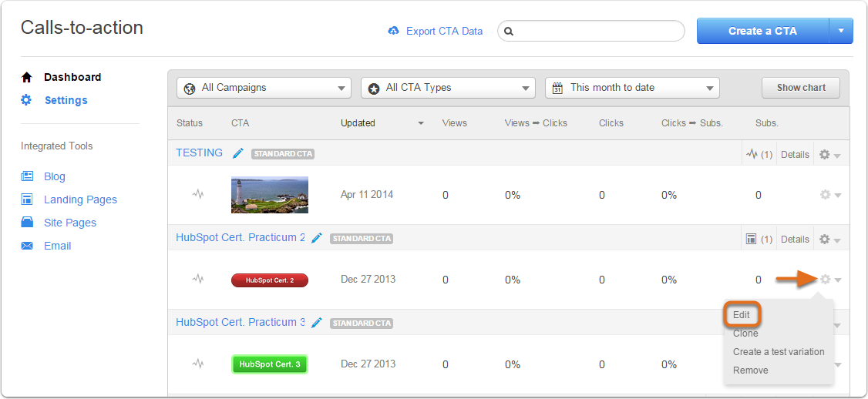The height and width of the screenshot is (399, 868).
Task: Open the HubSpot Cert. Practicum 2 link
Action: click(x=241, y=237)
